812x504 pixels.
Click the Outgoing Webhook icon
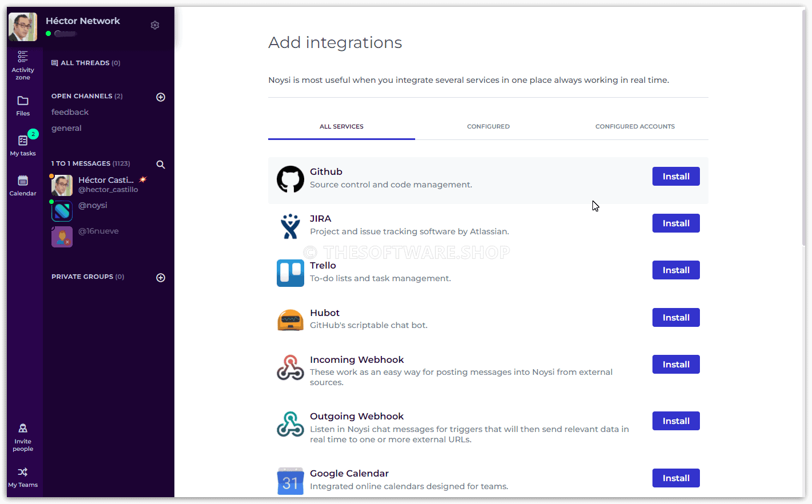pyautogui.click(x=290, y=424)
